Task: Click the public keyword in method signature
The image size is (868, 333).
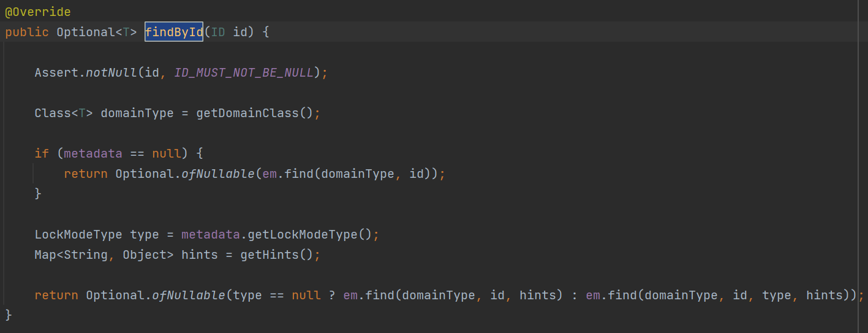Action: pos(27,32)
